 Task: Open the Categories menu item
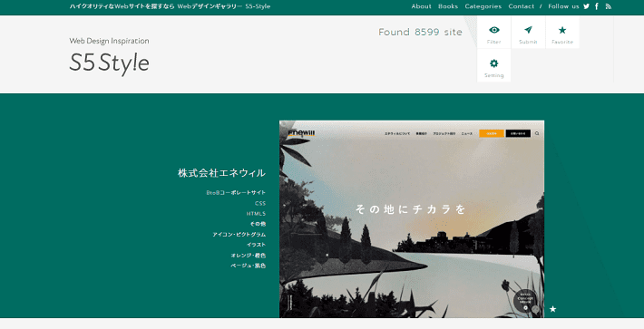click(x=483, y=6)
